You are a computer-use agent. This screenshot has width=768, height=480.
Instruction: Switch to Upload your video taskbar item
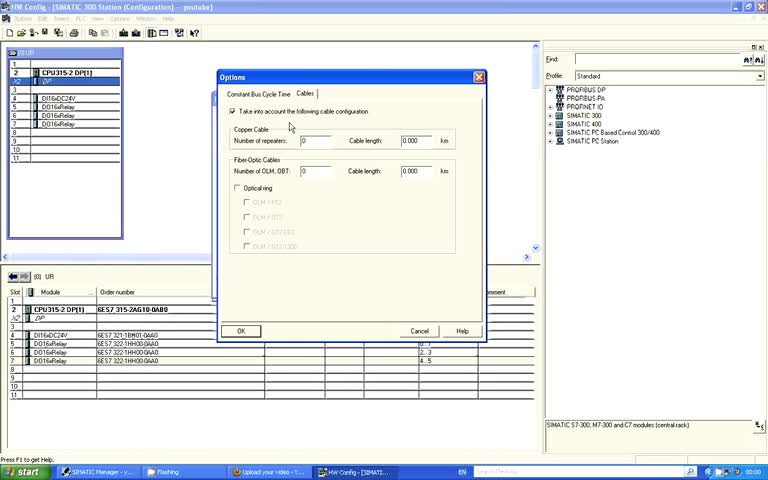[269, 472]
